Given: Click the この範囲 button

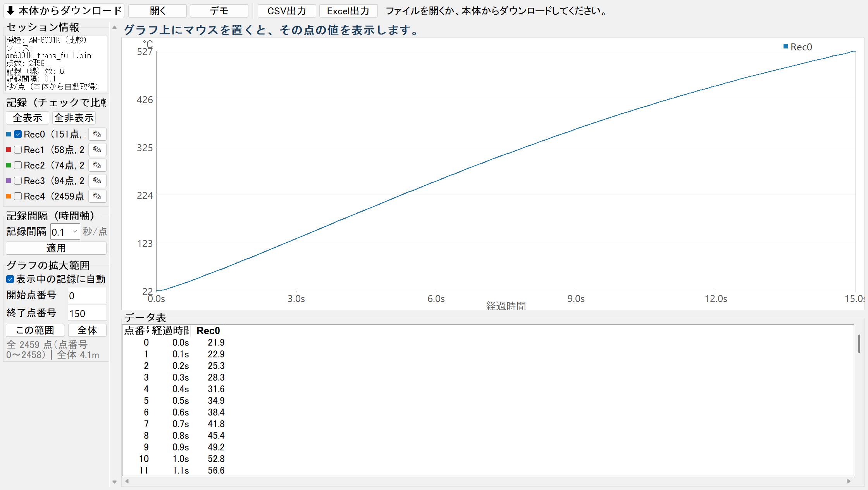Looking at the screenshot, I should click(x=35, y=330).
